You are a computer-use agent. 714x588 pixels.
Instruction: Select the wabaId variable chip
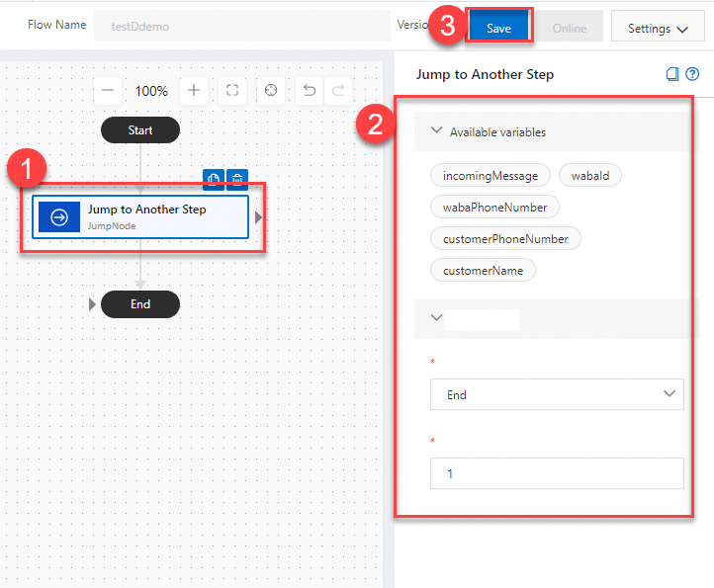(x=590, y=175)
